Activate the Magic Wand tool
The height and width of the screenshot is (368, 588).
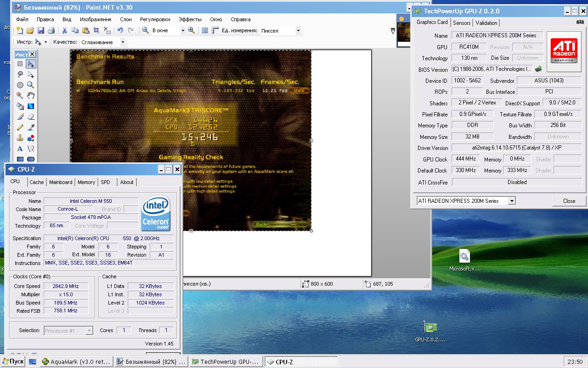[x=20, y=96]
